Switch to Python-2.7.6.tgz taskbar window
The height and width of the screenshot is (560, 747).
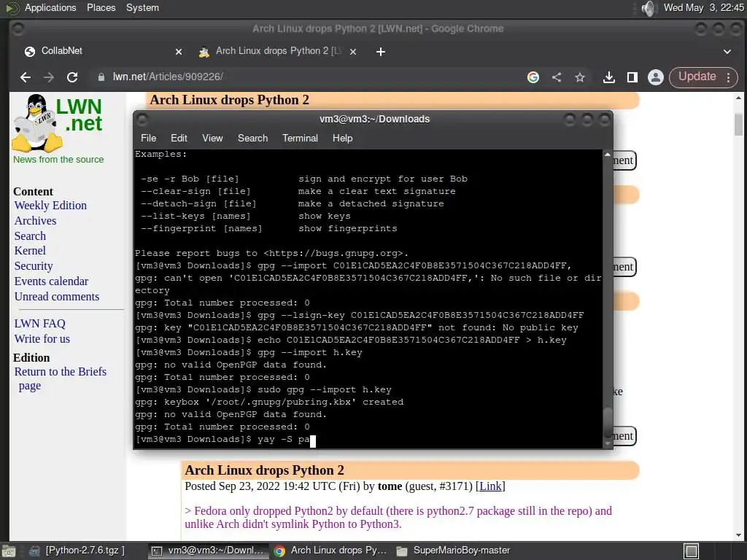click(x=78, y=551)
